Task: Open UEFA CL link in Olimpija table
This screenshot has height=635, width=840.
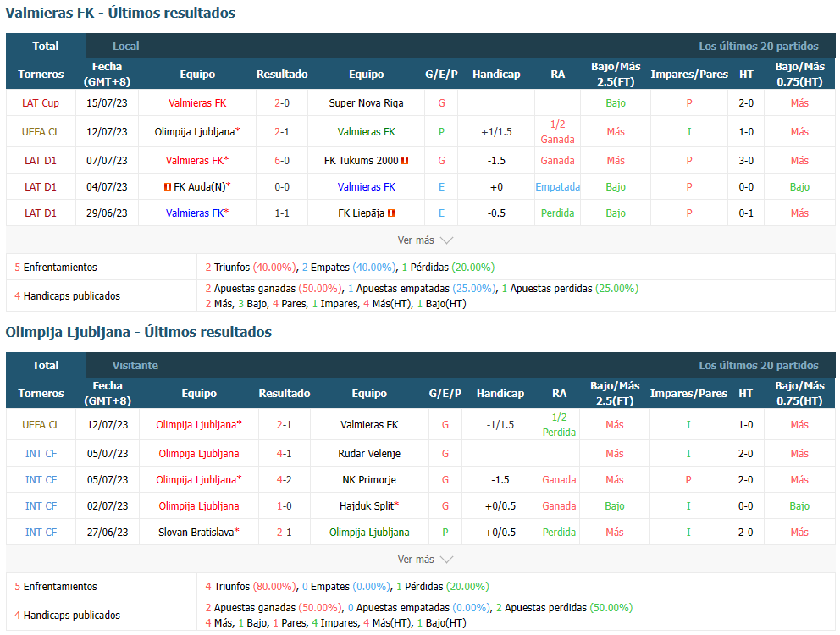Action: click(41, 425)
